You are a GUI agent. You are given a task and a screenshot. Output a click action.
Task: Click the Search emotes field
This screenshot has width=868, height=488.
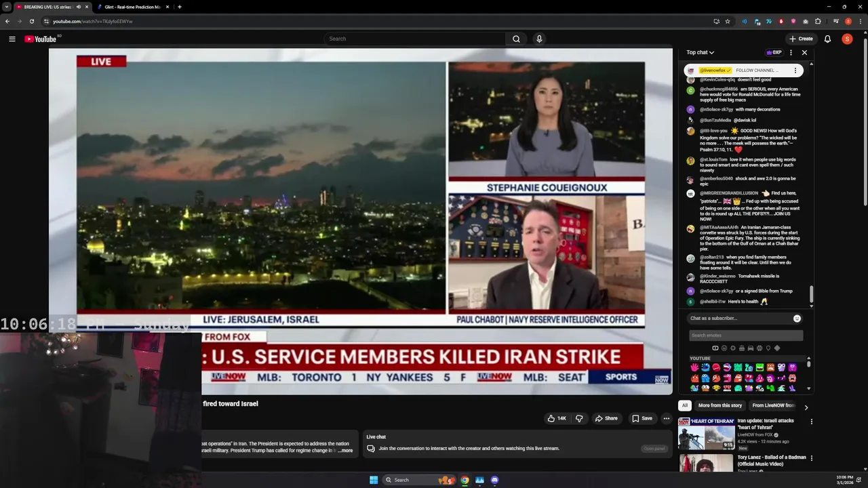[746, 335]
